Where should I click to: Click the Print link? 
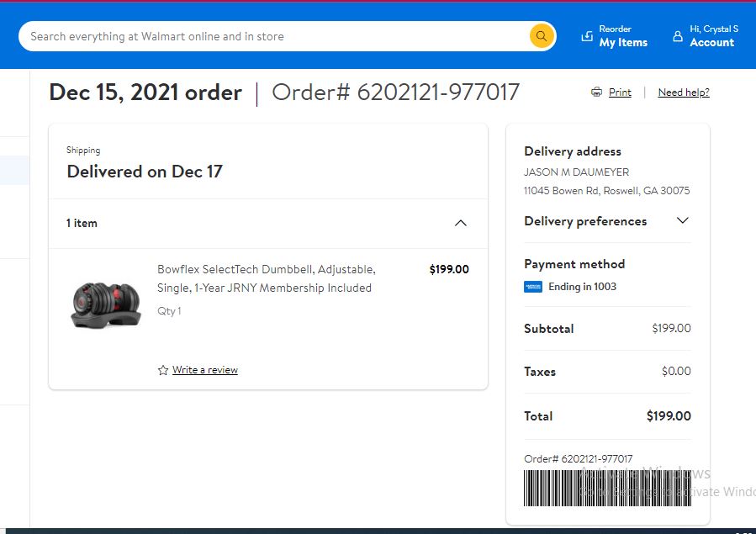[x=620, y=92]
